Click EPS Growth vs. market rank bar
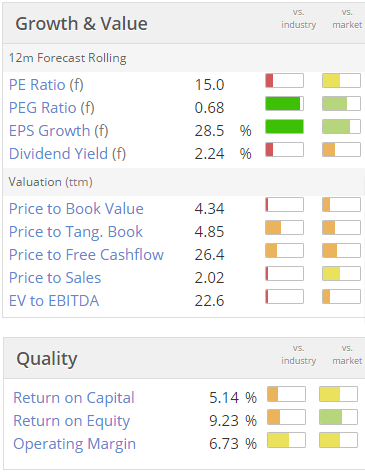 coord(341,127)
